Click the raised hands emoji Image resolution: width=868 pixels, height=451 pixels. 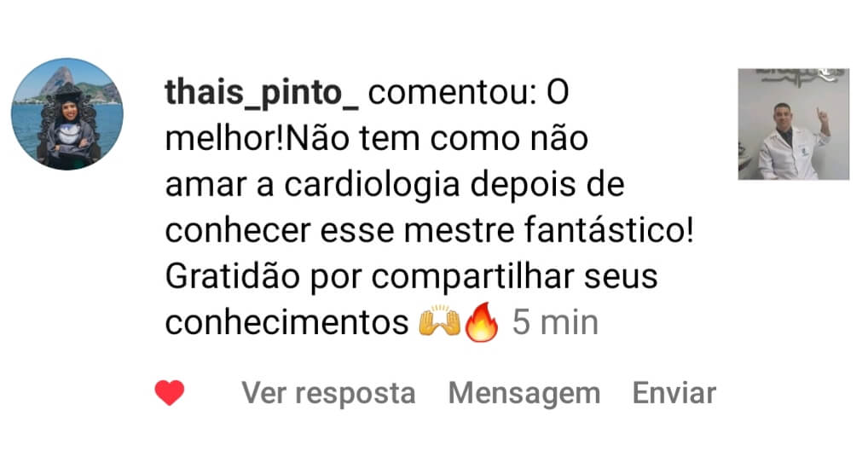coord(439,321)
